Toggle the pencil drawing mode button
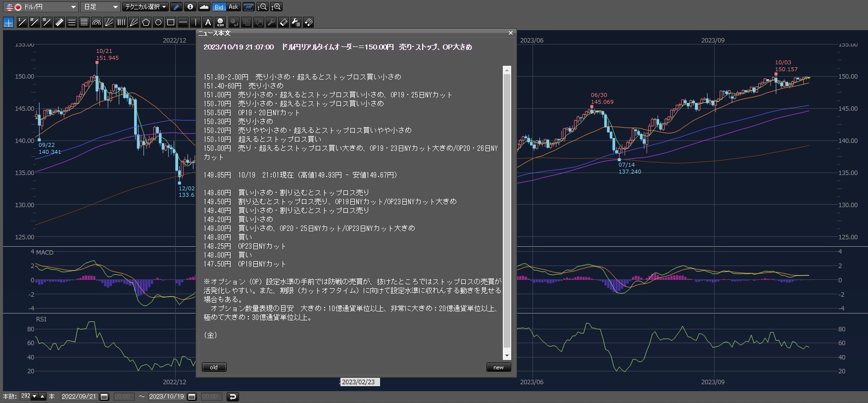Screen dimensions: 868x403 176,7
